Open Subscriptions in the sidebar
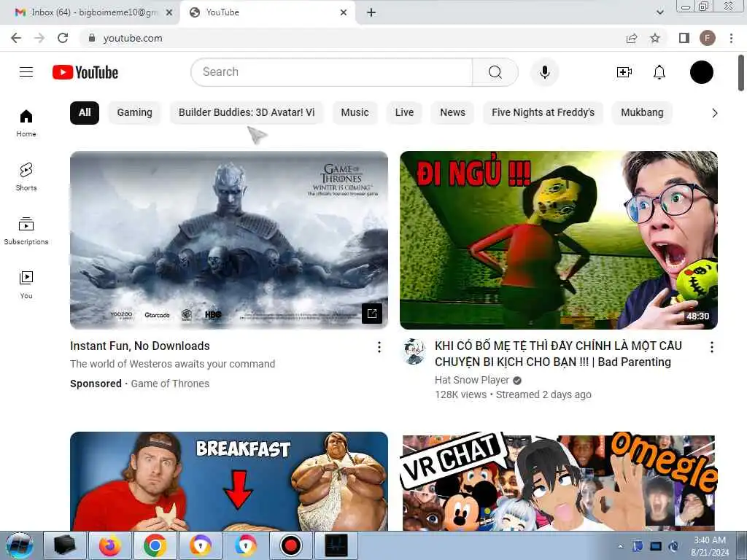747x560 pixels. pos(26,231)
